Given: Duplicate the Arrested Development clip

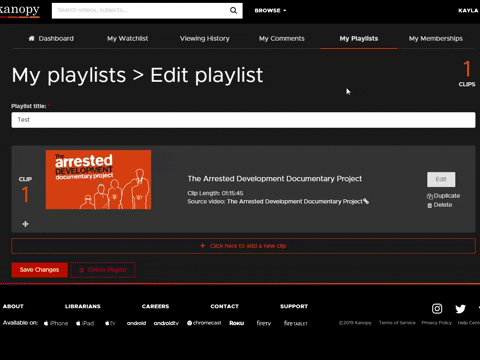Looking at the screenshot, I should coord(443,196).
